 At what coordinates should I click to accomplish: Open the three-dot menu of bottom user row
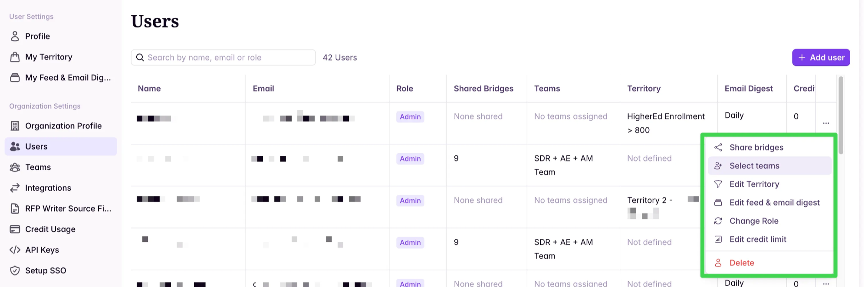click(x=826, y=284)
